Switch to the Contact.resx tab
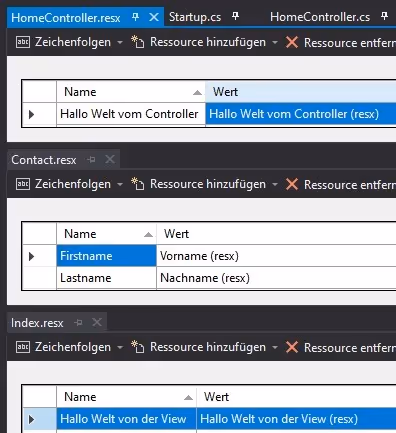Image resolution: width=396 pixels, height=433 pixels. 44,160
